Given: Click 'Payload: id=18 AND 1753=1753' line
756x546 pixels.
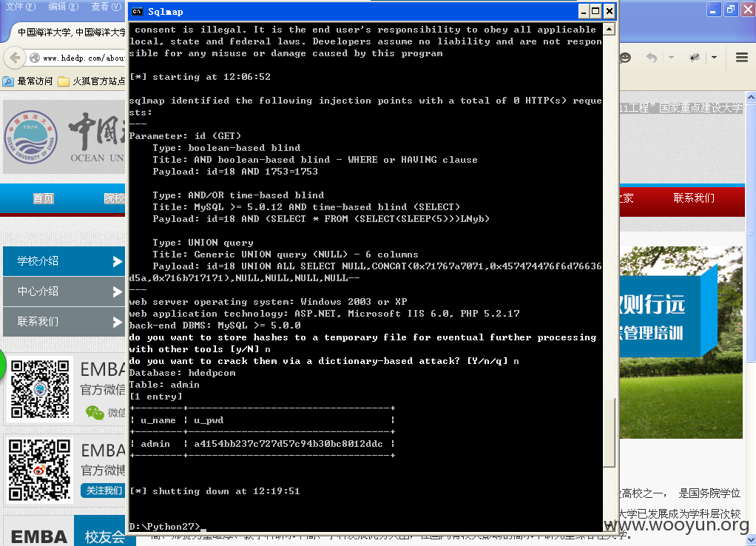Looking at the screenshot, I should click(x=235, y=171).
